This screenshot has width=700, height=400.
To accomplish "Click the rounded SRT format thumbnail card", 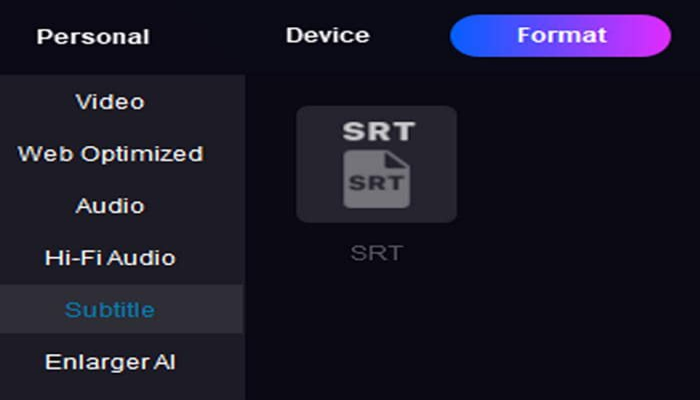I will coord(376,164).
